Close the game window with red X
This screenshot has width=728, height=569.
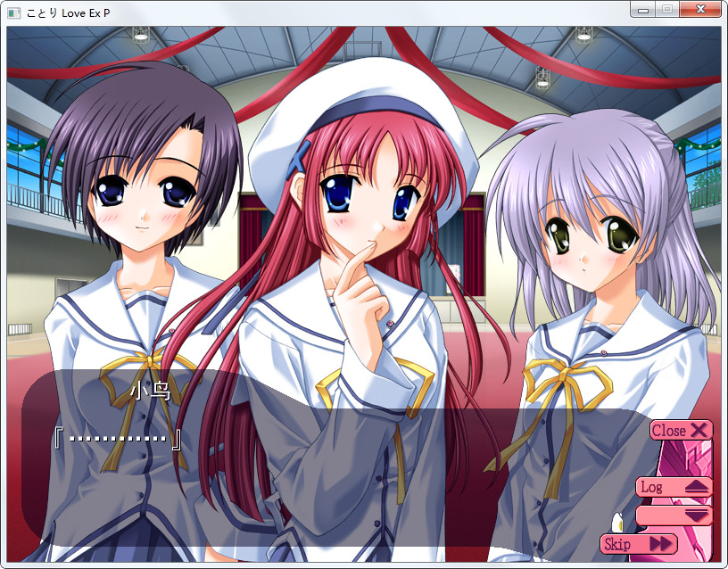tap(700, 10)
